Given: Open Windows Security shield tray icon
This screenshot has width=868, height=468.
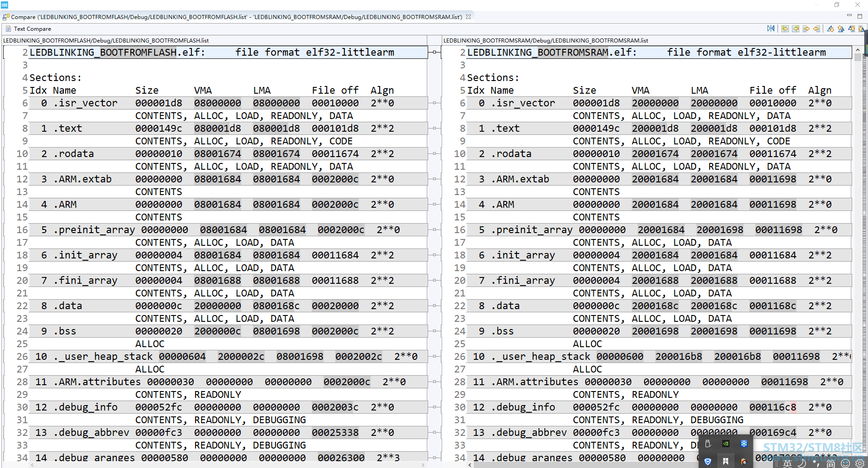Looking at the screenshot, I should pyautogui.click(x=708, y=462).
